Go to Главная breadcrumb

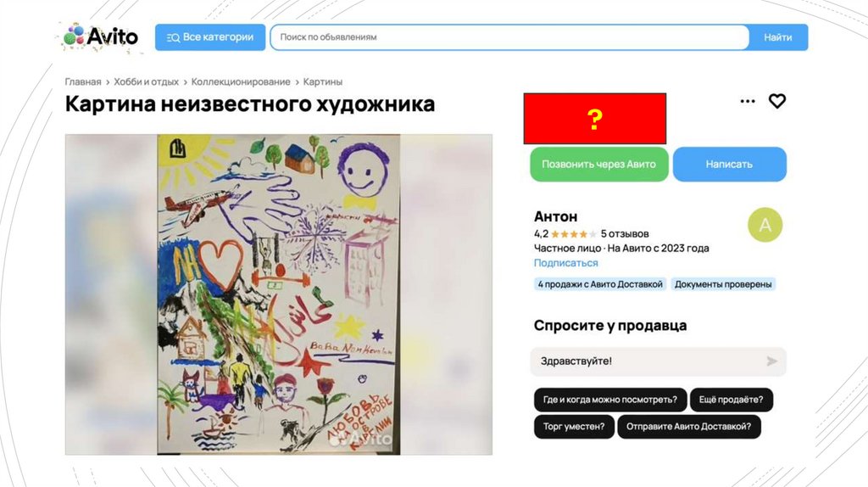click(x=83, y=82)
